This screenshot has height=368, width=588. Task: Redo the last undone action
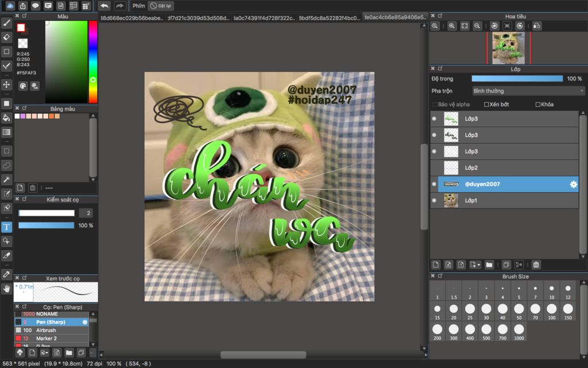pos(119,6)
